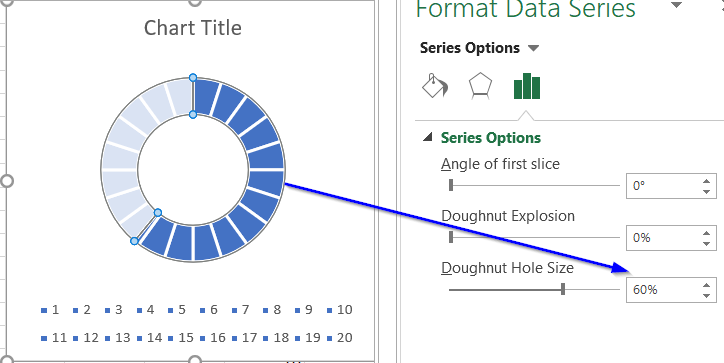
Task: Click the Doughnut Hole Size slider handle
Action: click(x=563, y=289)
